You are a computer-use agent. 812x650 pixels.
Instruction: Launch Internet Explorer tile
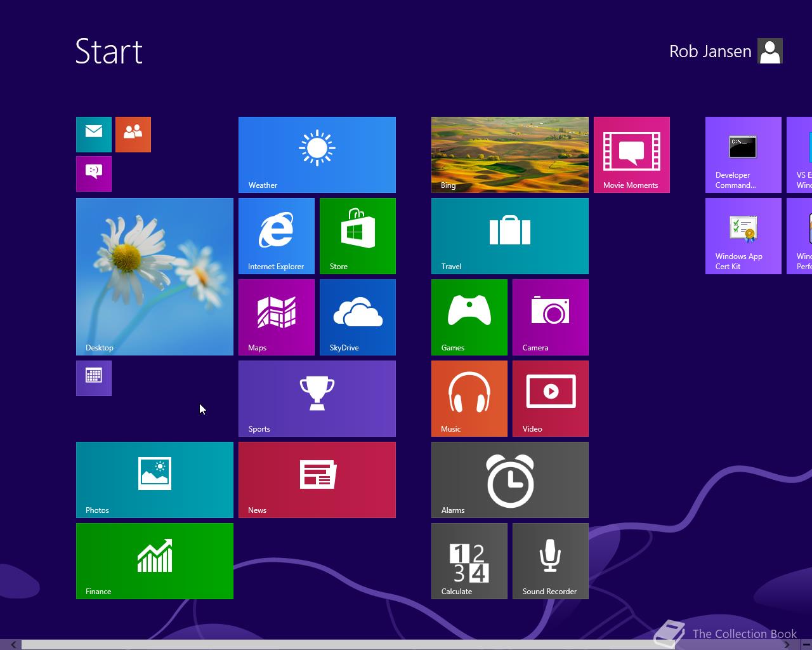click(277, 236)
